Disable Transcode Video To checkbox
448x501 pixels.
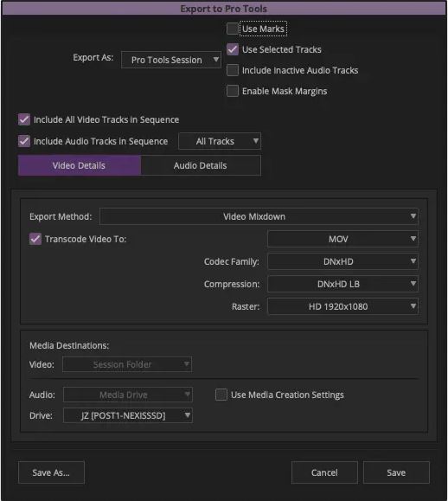pos(35,239)
